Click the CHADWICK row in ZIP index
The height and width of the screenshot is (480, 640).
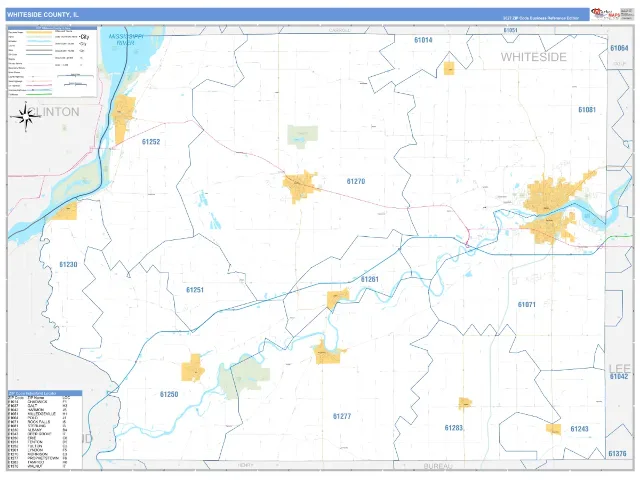pos(38,402)
